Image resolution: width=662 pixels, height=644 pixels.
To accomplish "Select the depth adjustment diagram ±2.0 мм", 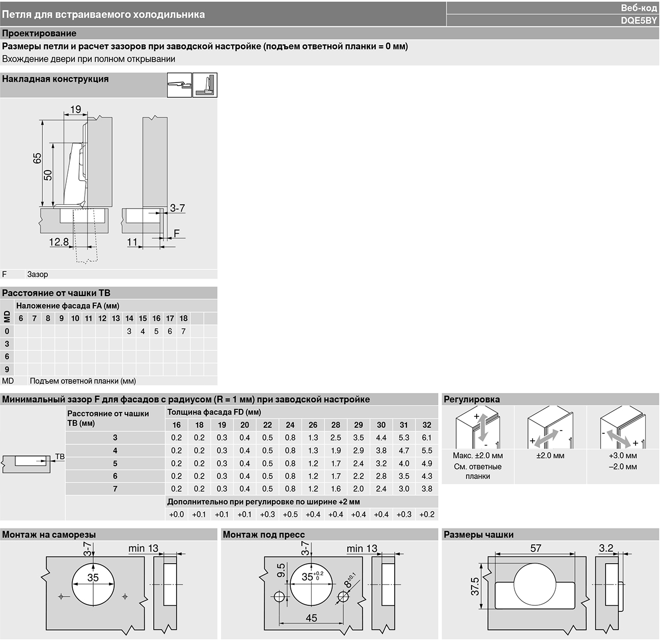I will pos(550,428).
